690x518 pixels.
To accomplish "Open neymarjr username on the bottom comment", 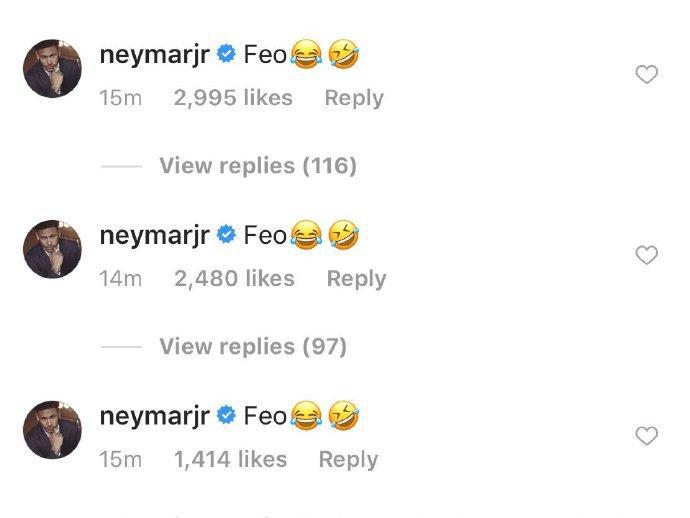I will (154, 417).
